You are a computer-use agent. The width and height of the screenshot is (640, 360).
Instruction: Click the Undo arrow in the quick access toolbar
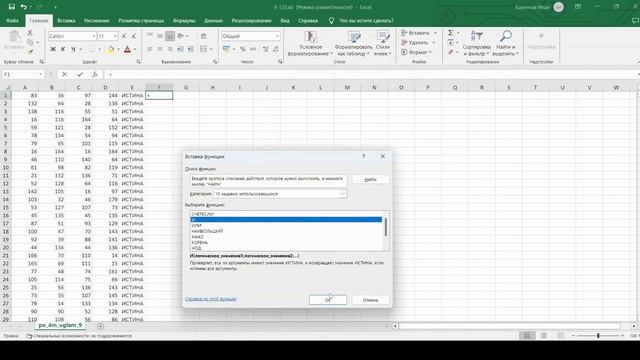point(24,7)
